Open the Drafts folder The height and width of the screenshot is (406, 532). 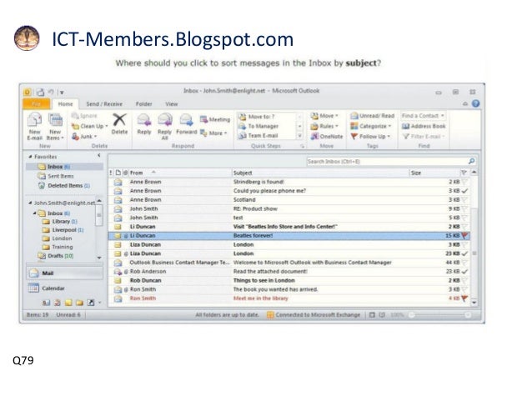56,256
